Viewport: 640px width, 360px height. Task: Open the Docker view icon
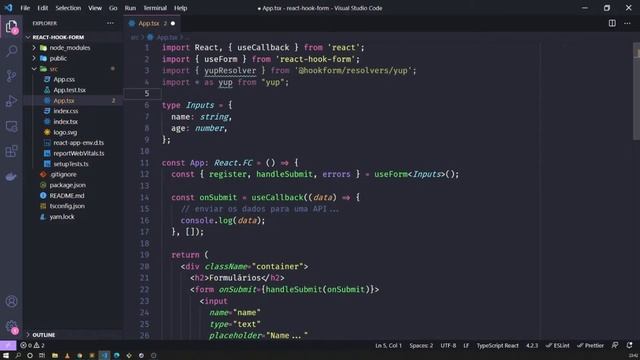(x=11, y=176)
